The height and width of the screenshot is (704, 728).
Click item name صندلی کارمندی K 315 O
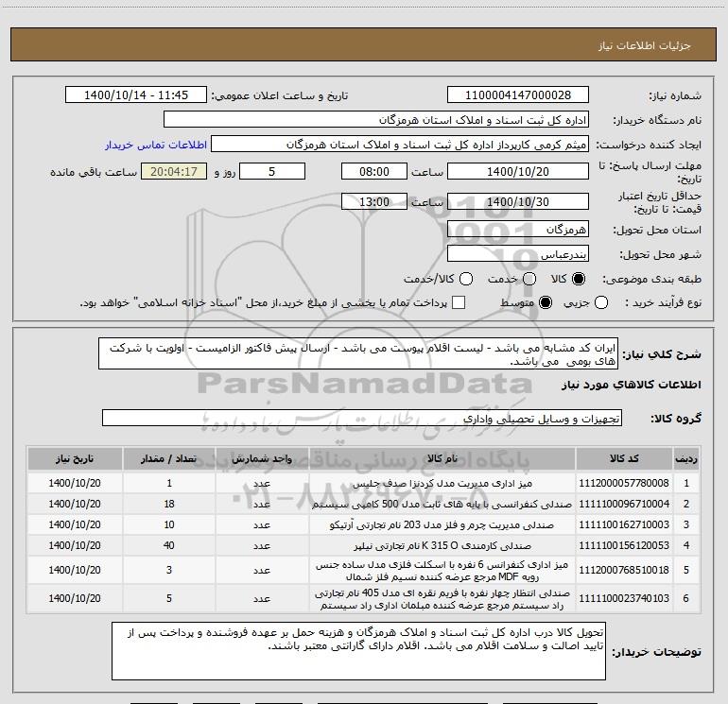click(442, 546)
